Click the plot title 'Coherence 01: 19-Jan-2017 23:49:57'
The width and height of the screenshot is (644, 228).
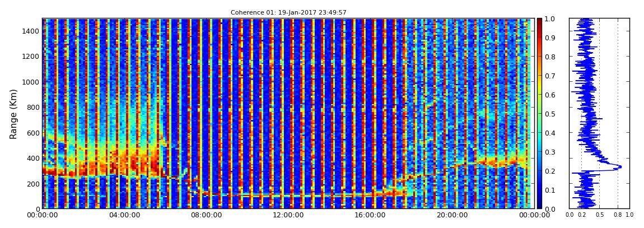288,12
